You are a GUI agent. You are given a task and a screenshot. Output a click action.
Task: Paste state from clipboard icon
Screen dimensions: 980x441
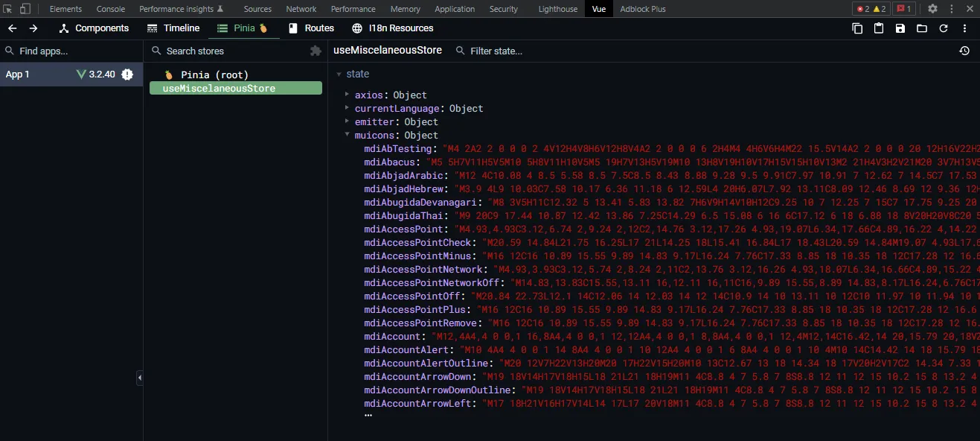tap(879, 28)
